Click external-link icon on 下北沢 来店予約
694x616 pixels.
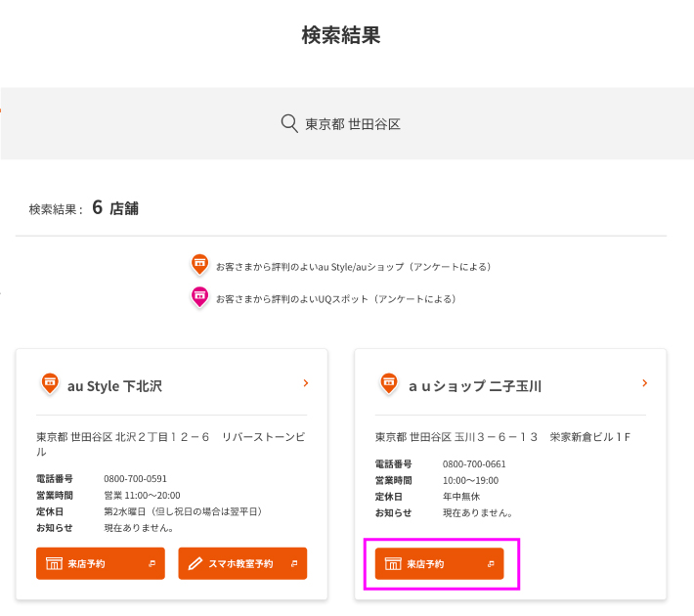pos(152,564)
